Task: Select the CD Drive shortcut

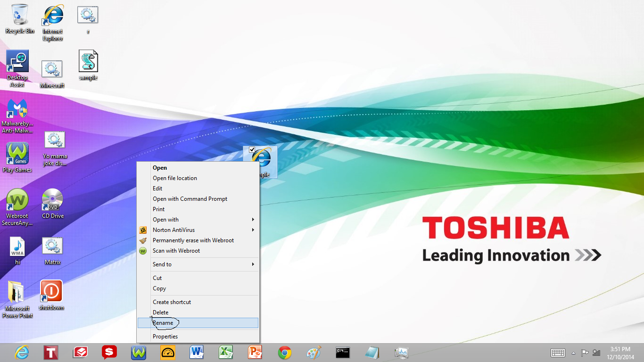Action: click(x=53, y=204)
